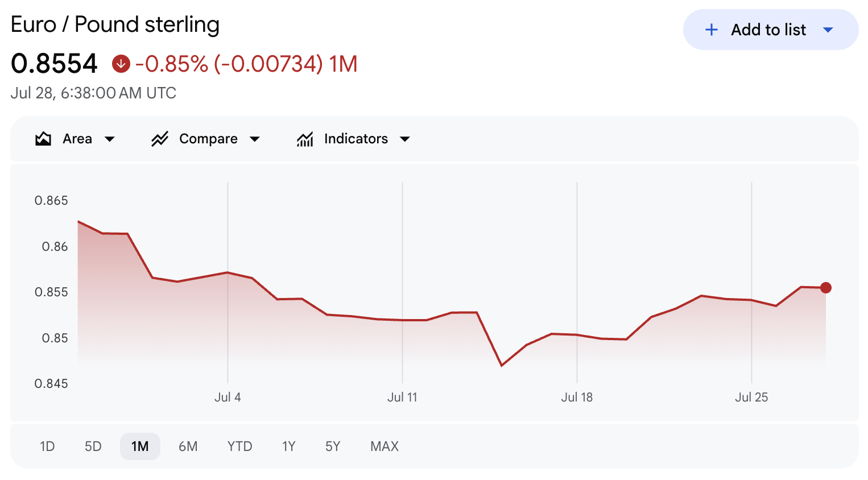This screenshot has height=480, width=868.
Task: Switch to the 6M time range
Action: coord(188,446)
